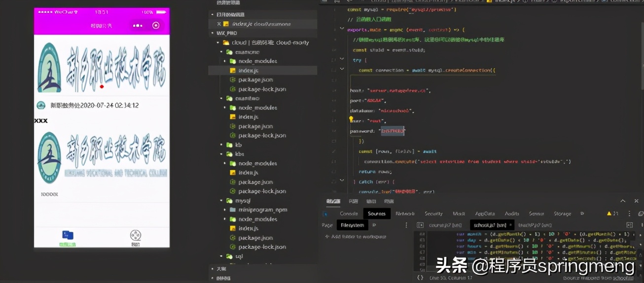Image resolution: width=644 pixels, height=283 pixels.
Task: Open the devtools kebab menu beside warnings
Action: (x=629, y=213)
